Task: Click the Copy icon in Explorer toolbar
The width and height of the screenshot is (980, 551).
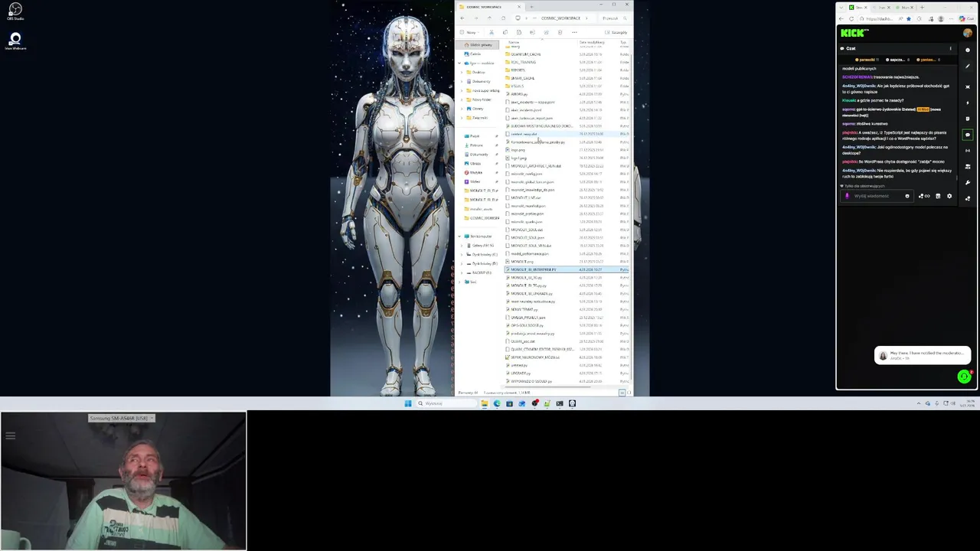Action: point(505,32)
